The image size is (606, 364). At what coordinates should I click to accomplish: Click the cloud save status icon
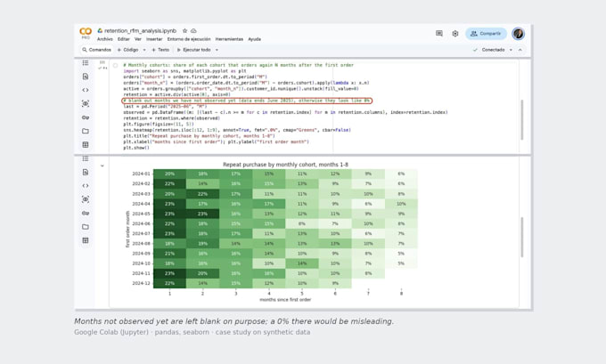tap(193, 30)
